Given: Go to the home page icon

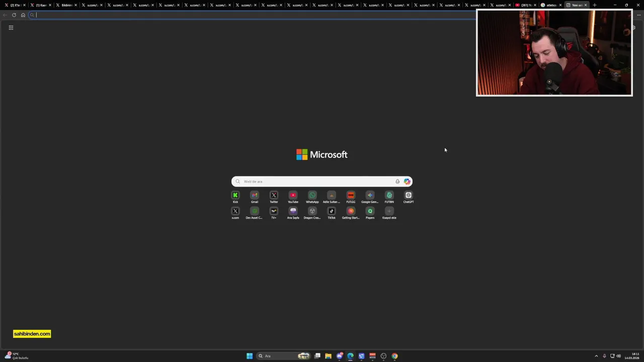Looking at the screenshot, I should click(23, 15).
